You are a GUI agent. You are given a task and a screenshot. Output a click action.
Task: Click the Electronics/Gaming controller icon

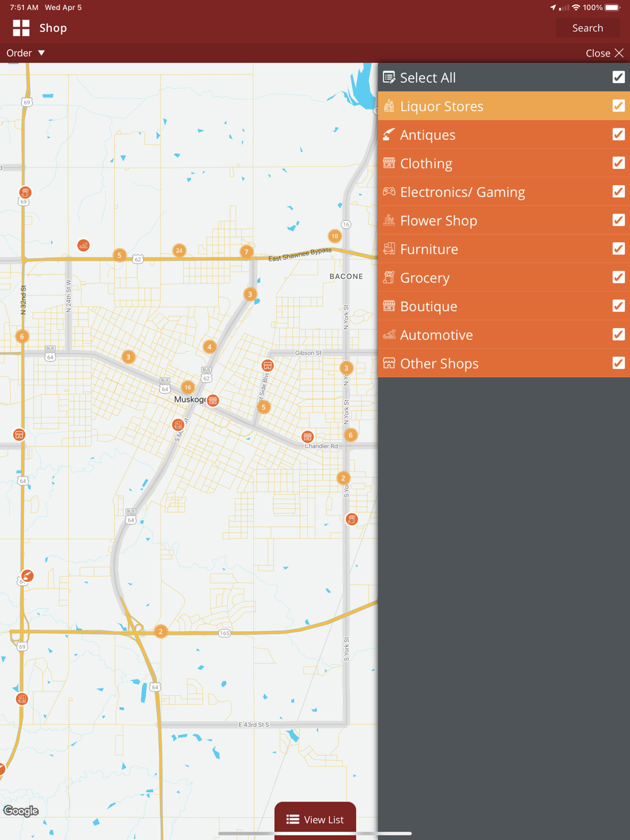tap(389, 191)
